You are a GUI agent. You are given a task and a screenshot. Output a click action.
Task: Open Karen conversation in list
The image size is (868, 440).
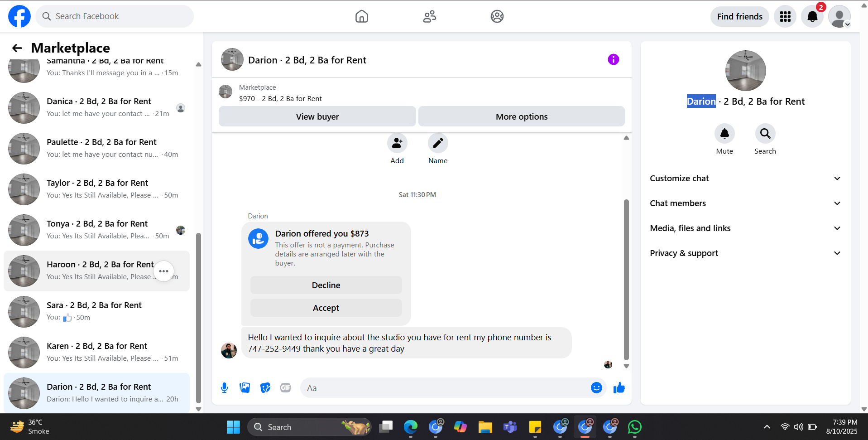point(96,353)
